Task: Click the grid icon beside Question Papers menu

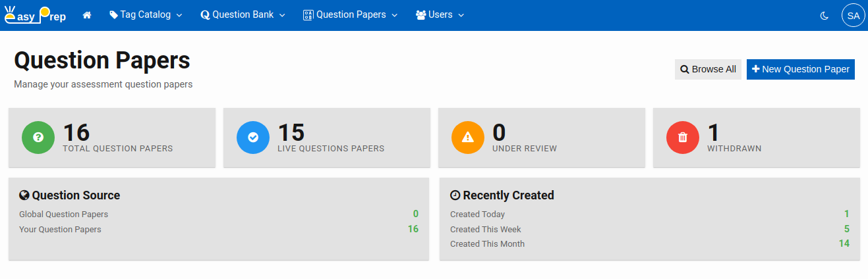Action: 308,15
